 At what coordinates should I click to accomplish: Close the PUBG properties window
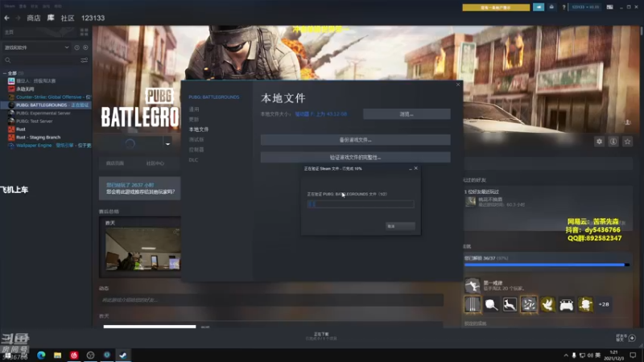click(x=458, y=84)
